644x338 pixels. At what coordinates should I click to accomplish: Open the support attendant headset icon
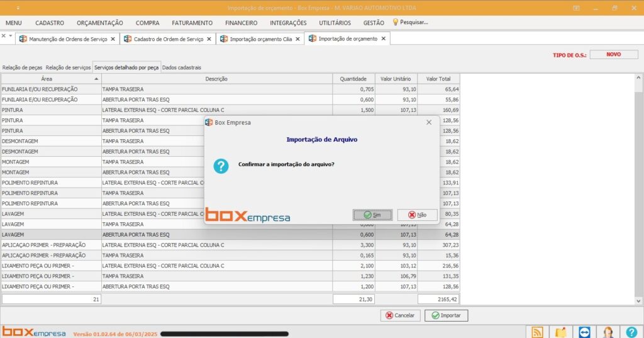coord(608,332)
